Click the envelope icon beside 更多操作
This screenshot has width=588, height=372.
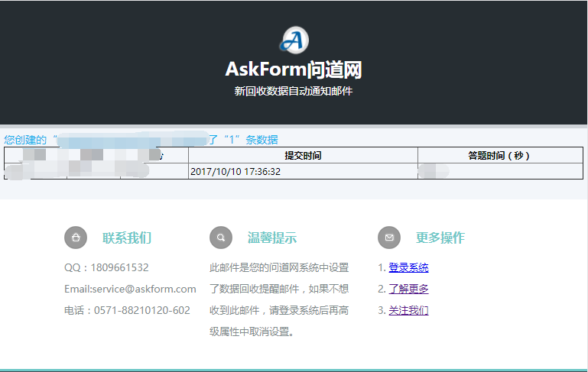[389, 238]
